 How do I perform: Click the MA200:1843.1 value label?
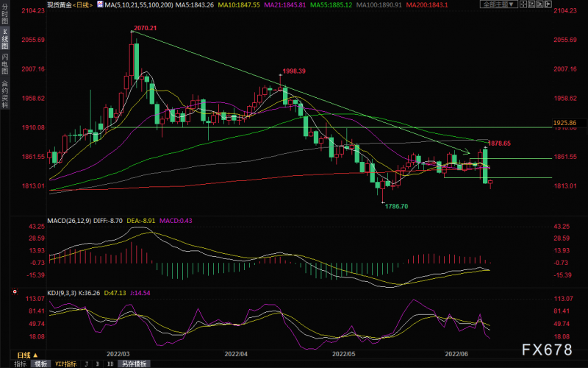pyautogui.click(x=426, y=5)
